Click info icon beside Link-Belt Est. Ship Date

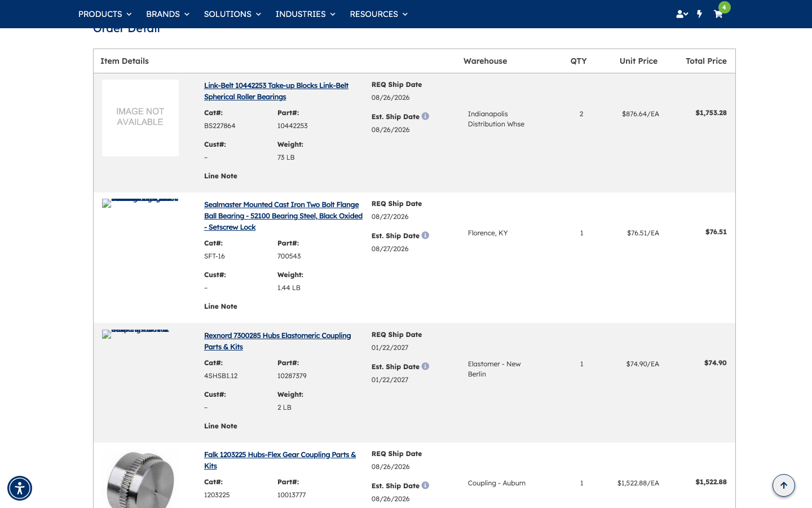coord(425,116)
